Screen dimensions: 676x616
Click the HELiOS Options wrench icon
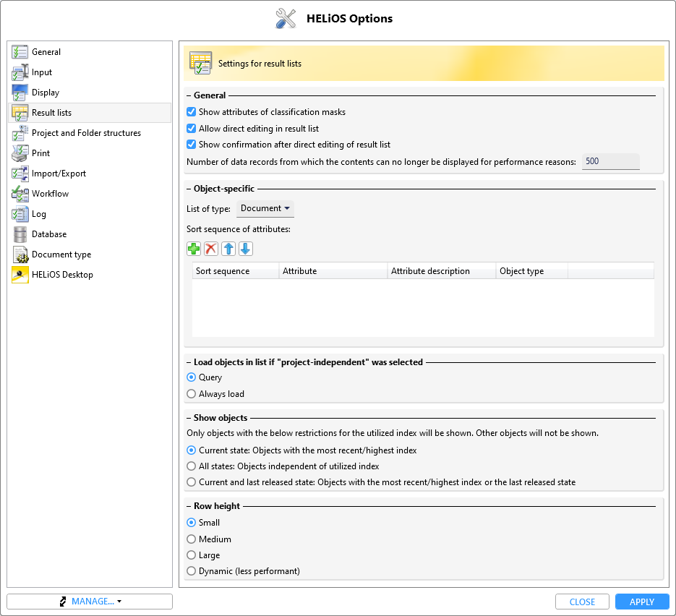[x=286, y=19]
